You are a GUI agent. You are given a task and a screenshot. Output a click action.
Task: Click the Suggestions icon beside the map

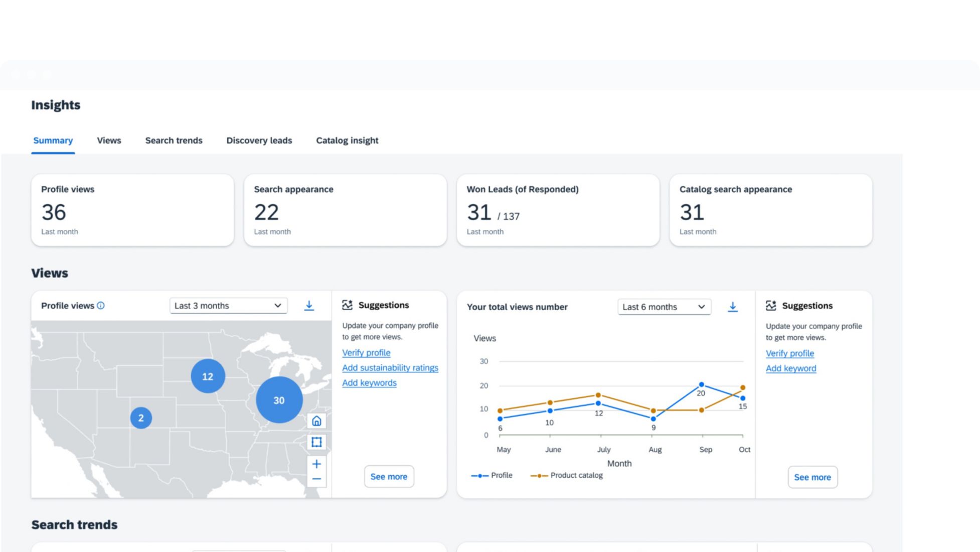tap(347, 305)
